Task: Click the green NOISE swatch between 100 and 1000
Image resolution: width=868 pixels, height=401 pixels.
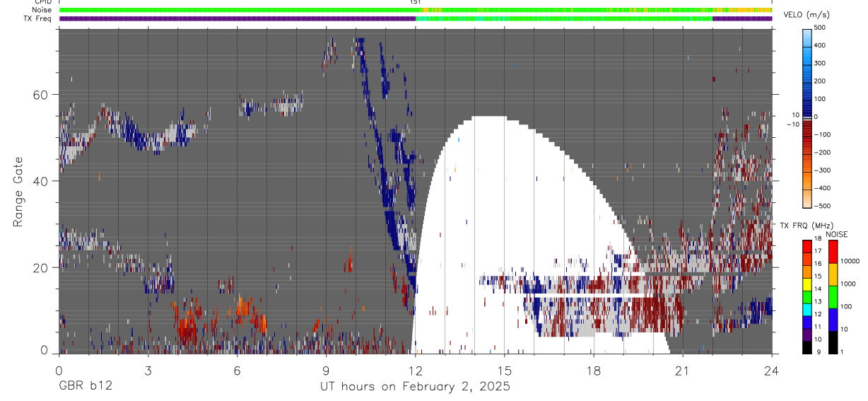Action: tap(833, 296)
